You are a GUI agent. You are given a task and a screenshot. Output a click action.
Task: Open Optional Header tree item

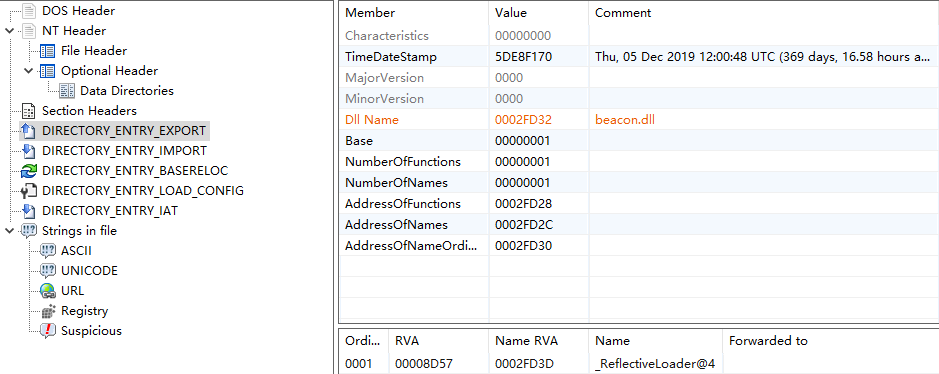click(110, 71)
